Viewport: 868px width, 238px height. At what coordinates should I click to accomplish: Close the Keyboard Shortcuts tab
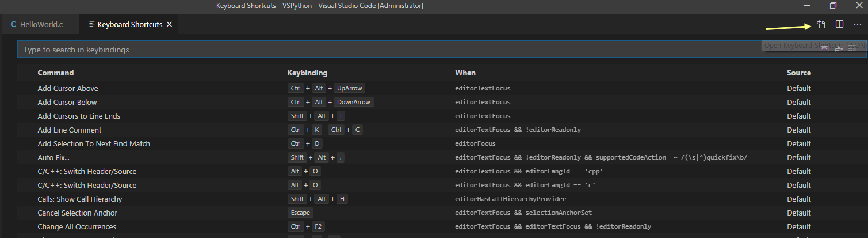169,25
